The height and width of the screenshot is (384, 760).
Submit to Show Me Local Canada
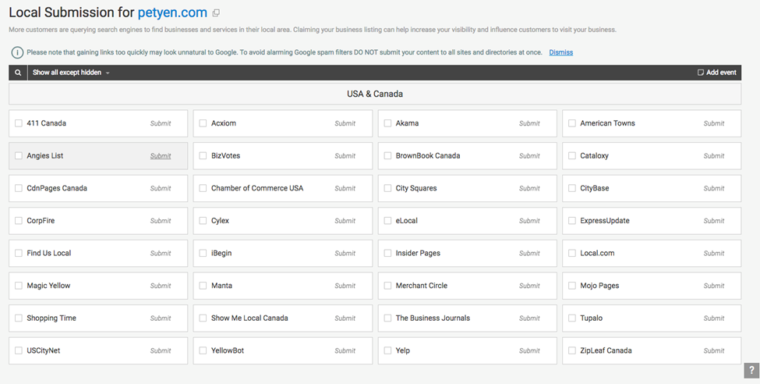point(345,319)
